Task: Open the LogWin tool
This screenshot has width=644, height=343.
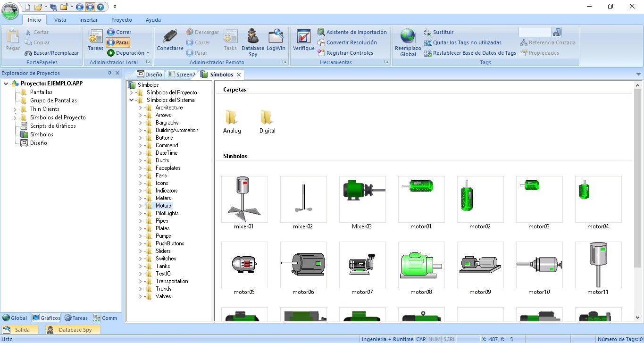Action: click(276, 40)
